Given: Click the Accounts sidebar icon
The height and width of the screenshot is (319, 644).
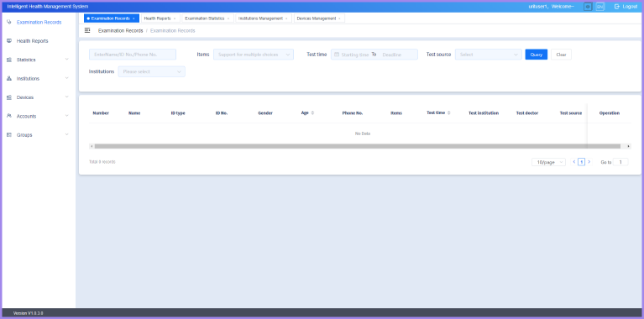Looking at the screenshot, I should (9, 116).
